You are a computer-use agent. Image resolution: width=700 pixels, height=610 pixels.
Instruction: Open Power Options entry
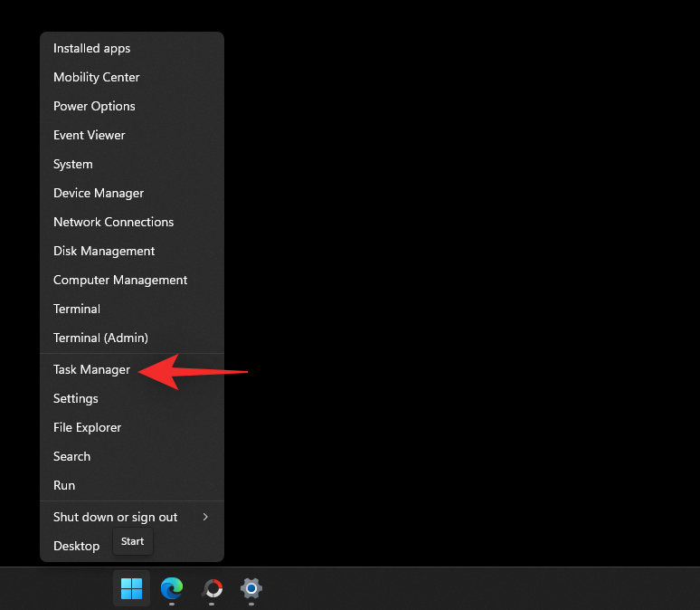pyautogui.click(x=94, y=106)
